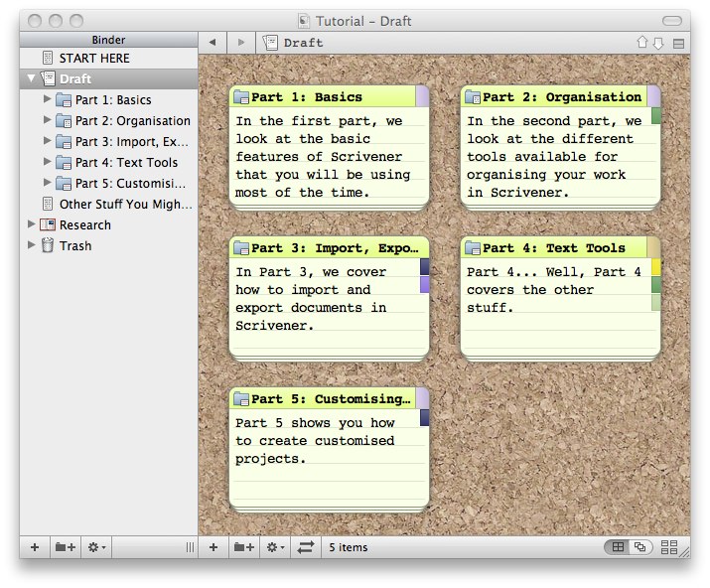The height and width of the screenshot is (588, 710).
Task: Select Part 5: Customising card title
Action: click(x=331, y=398)
